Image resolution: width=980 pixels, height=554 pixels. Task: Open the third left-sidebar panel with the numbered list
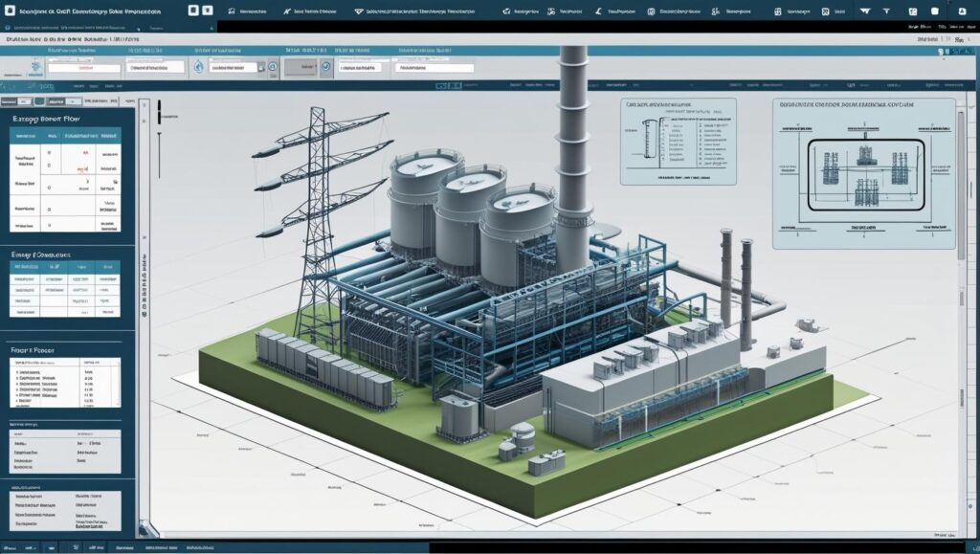pos(33,349)
